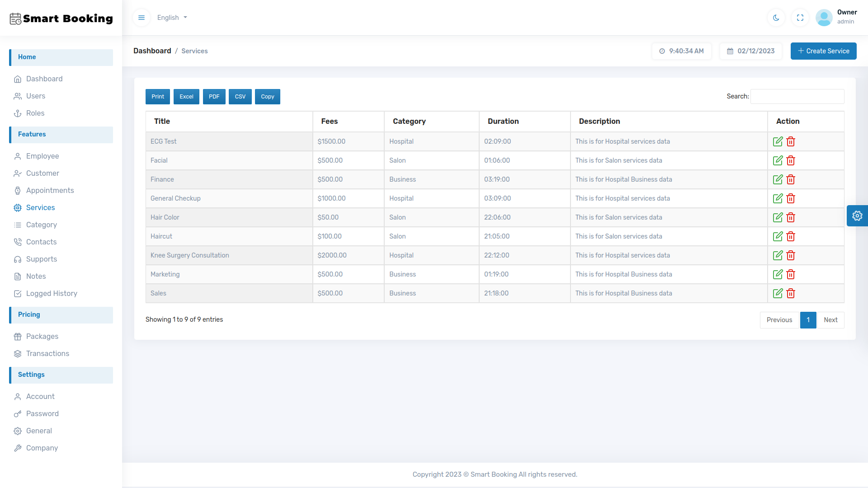Open Logged History menu item
The height and width of the screenshot is (488, 868).
[x=52, y=293]
